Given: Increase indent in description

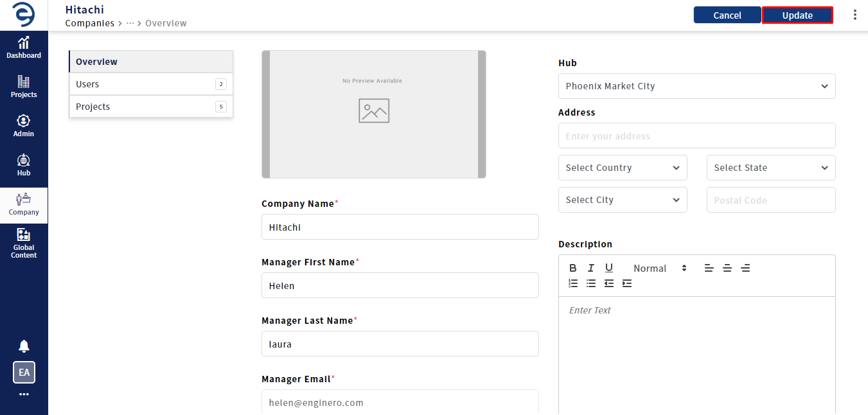Looking at the screenshot, I should pyautogui.click(x=627, y=283).
